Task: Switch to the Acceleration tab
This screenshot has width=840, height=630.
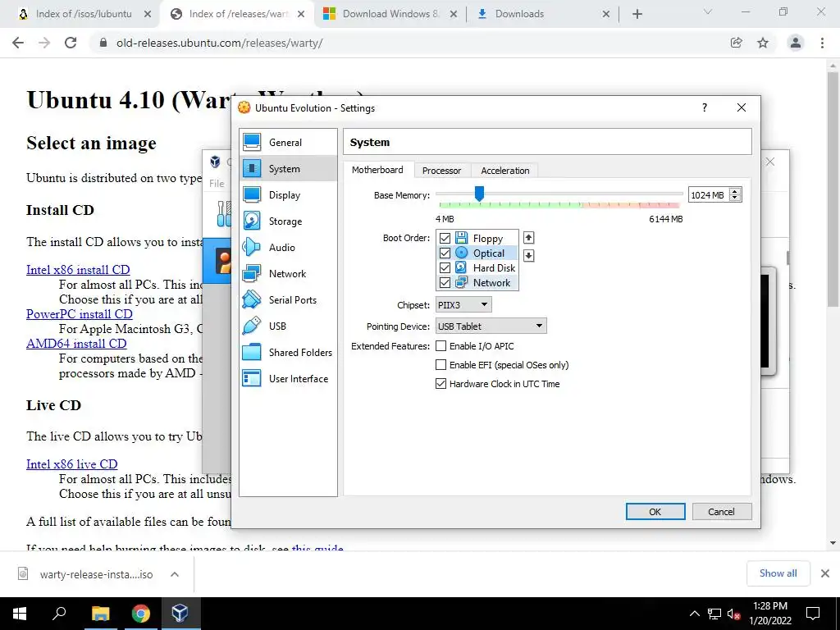Action: (505, 171)
